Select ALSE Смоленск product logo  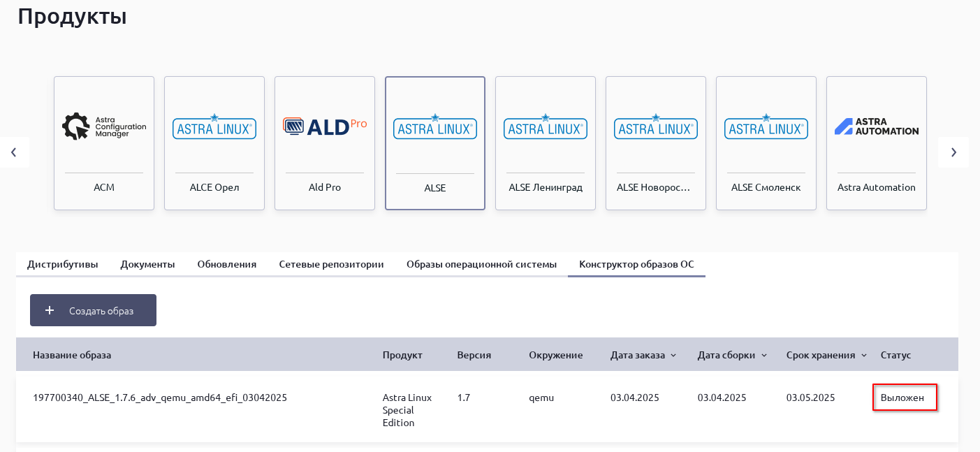766,126
